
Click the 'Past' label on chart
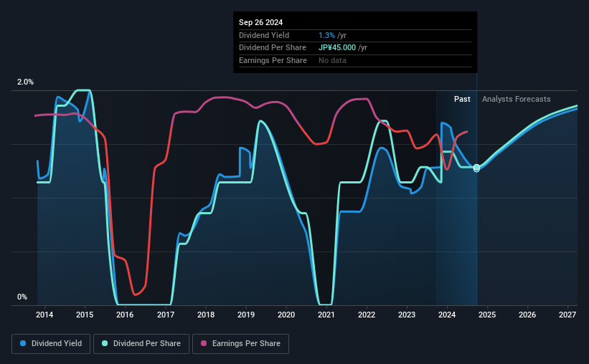point(462,99)
